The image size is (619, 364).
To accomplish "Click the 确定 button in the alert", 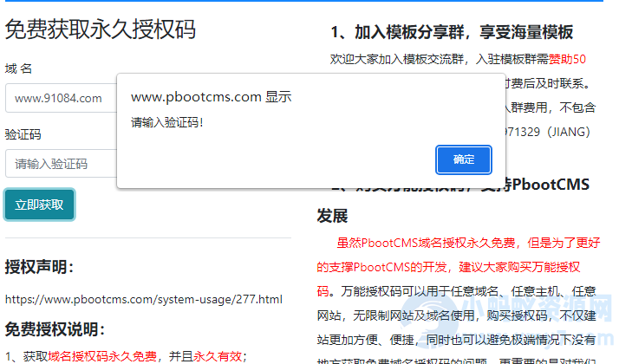I will 464,159.
